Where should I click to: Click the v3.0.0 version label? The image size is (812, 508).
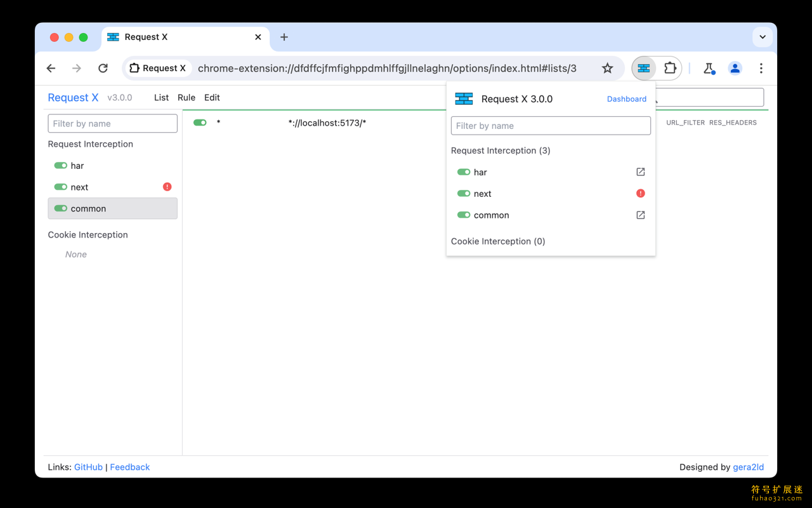click(x=120, y=98)
